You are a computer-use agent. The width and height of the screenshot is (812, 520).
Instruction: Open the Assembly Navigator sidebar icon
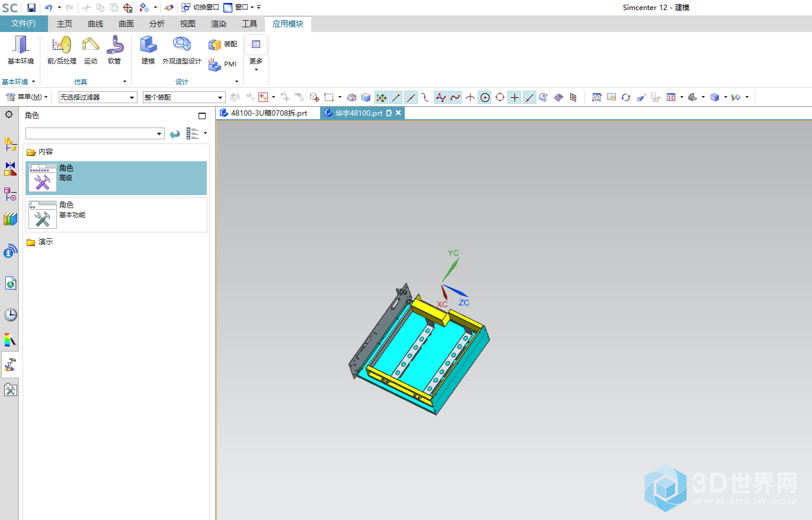coord(10,143)
